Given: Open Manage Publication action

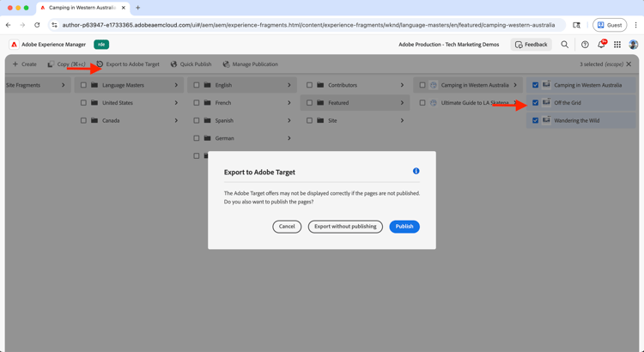Looking at the screenshot, I should coord(251,64).
